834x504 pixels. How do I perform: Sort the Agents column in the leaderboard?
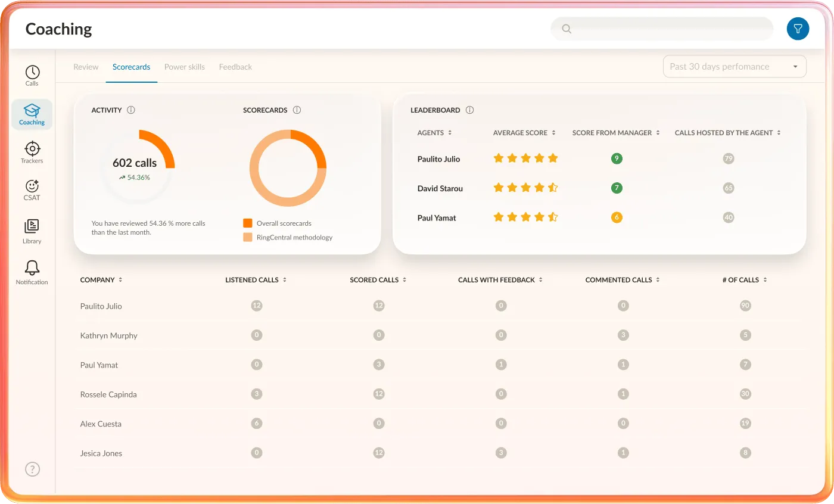click(x=450, y=132)
